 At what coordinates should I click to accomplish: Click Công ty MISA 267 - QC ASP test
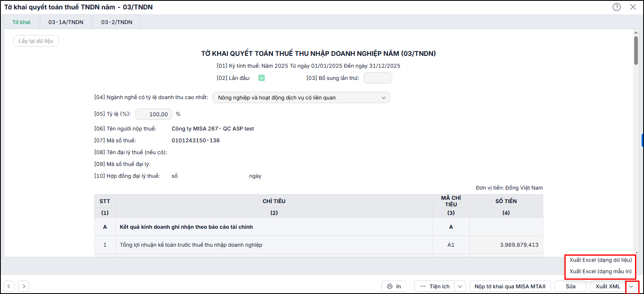coord(213,128)
